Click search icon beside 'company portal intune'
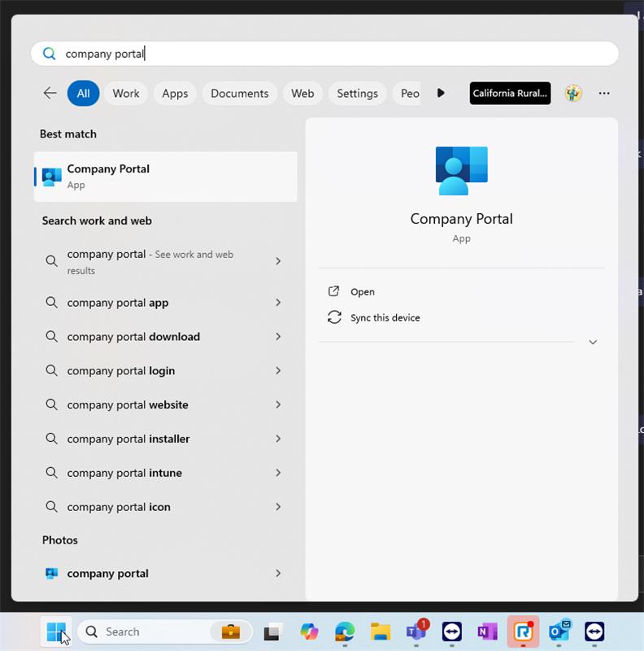 (51, 472)
